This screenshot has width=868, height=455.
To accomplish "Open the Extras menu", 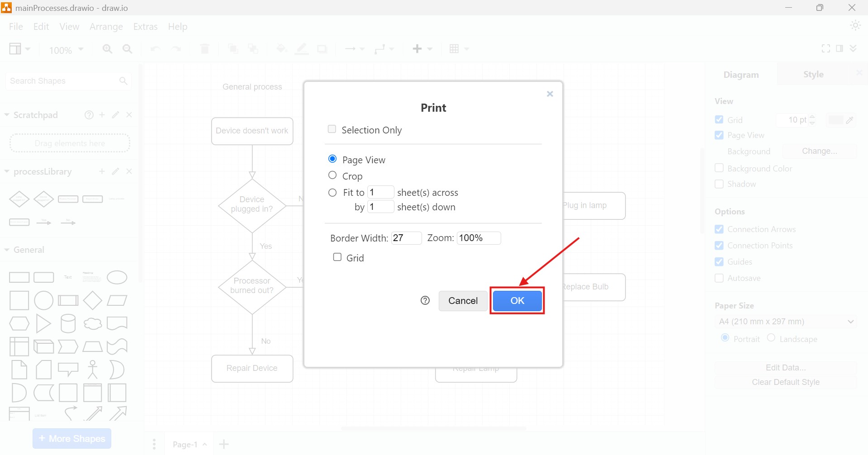I will (145, 27).
